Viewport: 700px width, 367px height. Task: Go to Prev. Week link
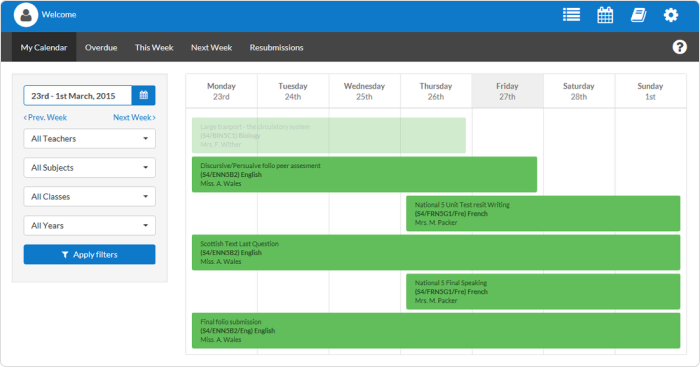(x=45, y=117)
